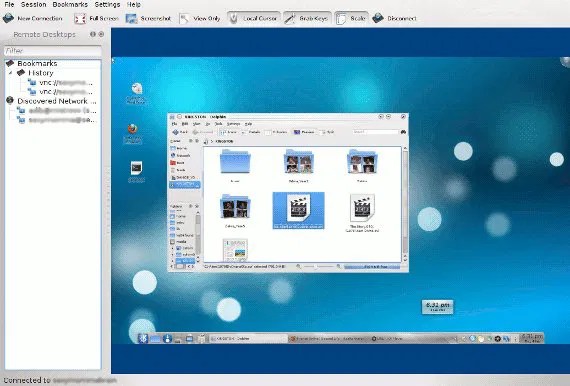
Task: Open the first vnc:// history entry
Action: 60,83
